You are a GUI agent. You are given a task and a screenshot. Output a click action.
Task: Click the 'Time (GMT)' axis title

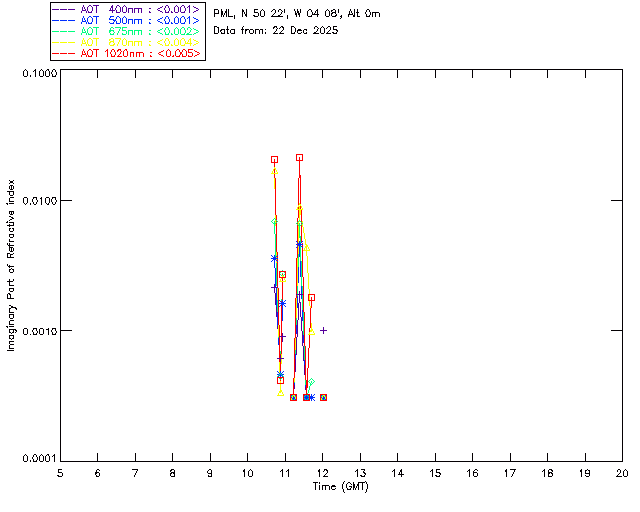click(x=341, y=487)
